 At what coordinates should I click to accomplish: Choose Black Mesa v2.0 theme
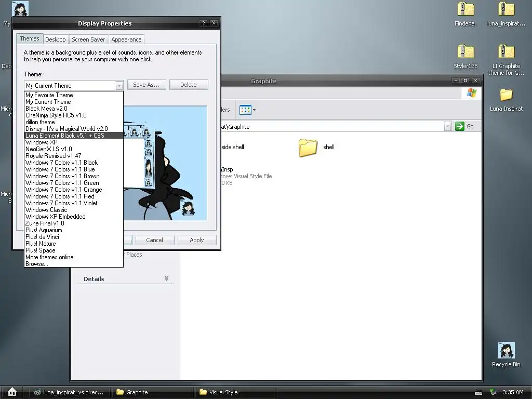[74, 109]
